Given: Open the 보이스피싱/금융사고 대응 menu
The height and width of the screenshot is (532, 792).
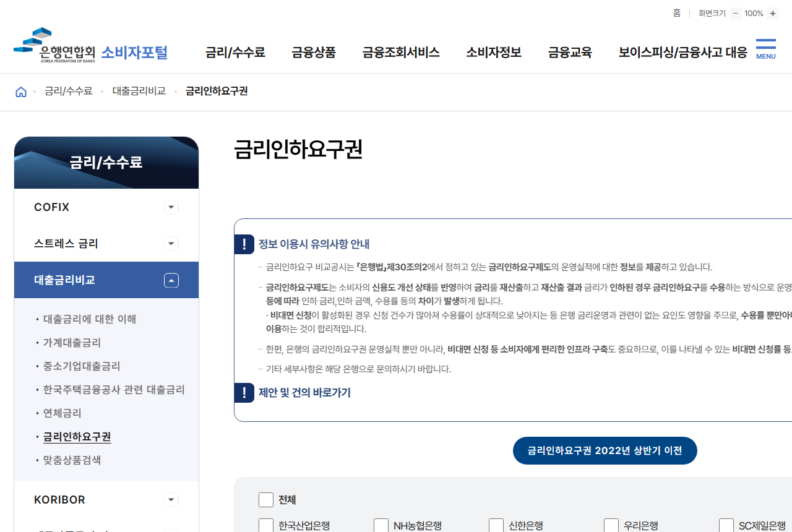Looking at the screenshot, I should 683,53.
